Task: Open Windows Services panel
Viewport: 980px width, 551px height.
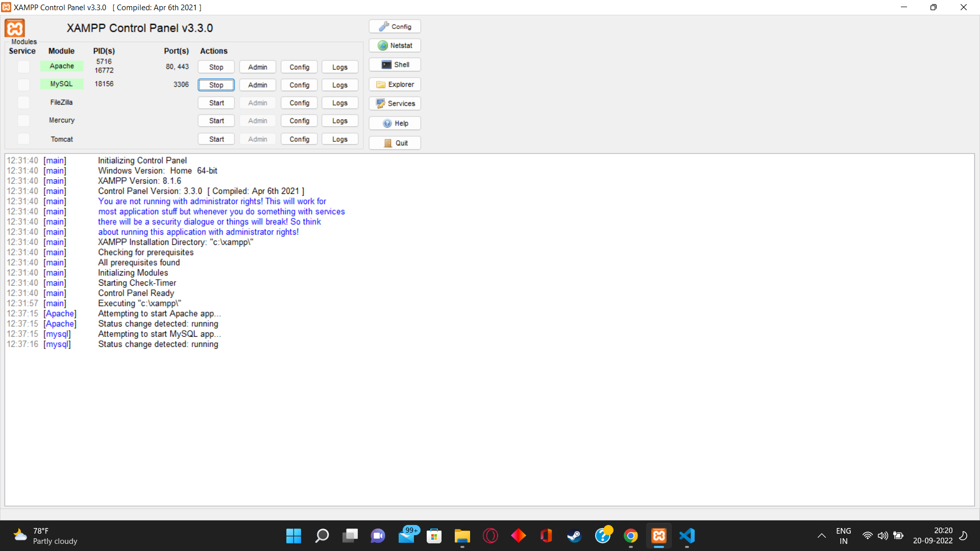Action: pyautogui.click(x=395, y=104)
